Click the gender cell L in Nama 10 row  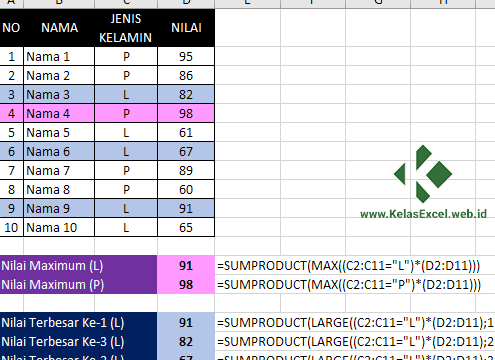(126, 227)
